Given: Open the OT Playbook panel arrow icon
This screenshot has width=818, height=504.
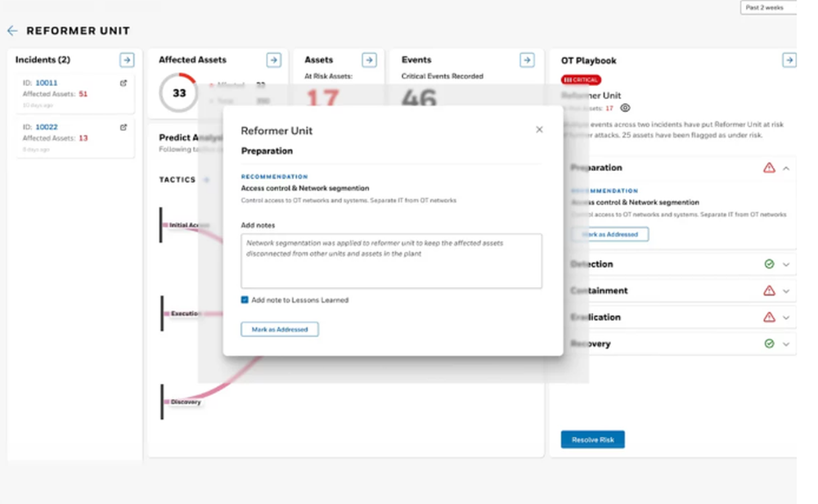Looking at the screenshot, I should tap(789, 61).
